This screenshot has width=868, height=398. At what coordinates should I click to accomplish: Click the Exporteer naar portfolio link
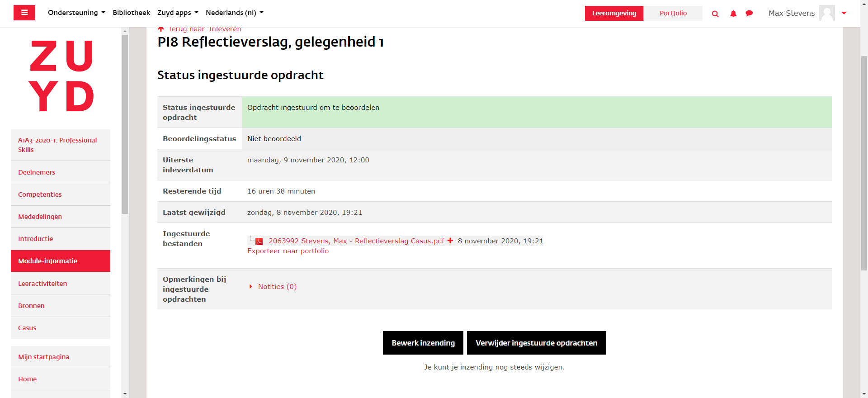coord(288,251)
